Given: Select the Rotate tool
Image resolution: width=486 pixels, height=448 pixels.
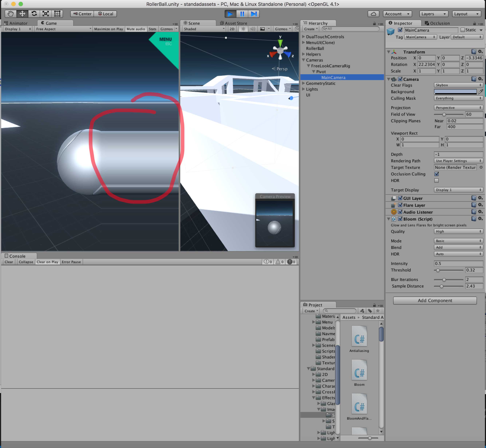Looking at the screenshot, I should click(x=34, y=14).
